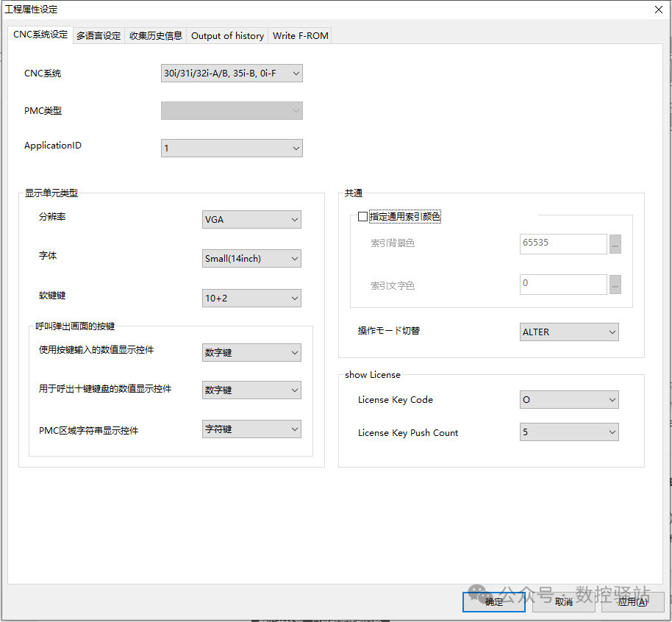Click the 索引背景色 value field showing 65535
Viewport: 672px width, 622px height.
[x=563, y=243]
